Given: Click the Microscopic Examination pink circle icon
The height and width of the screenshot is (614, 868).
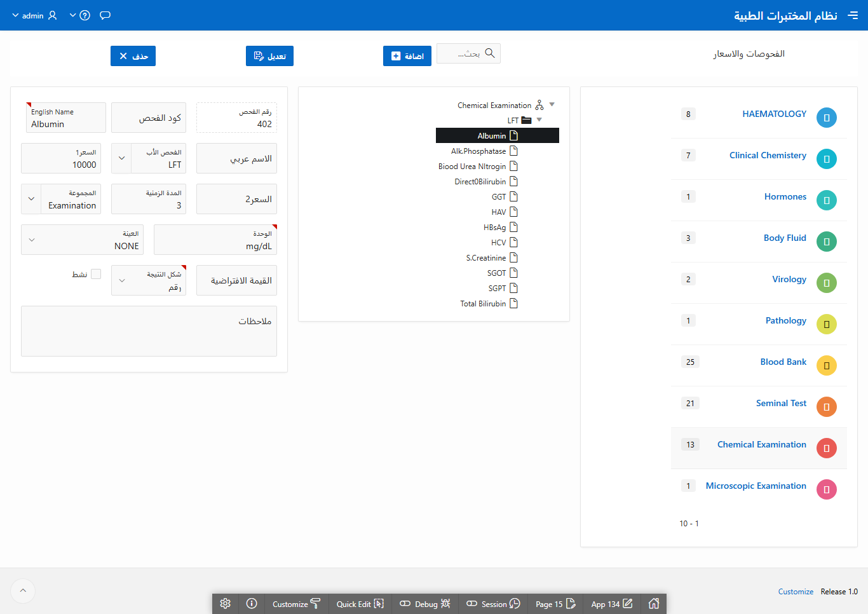Looking at the screenshot, I should click(827, 489).
